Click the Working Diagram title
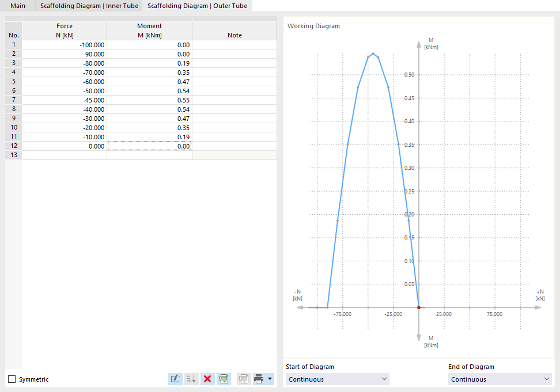This screenshot has width=560, height=392. coord(313,26)
